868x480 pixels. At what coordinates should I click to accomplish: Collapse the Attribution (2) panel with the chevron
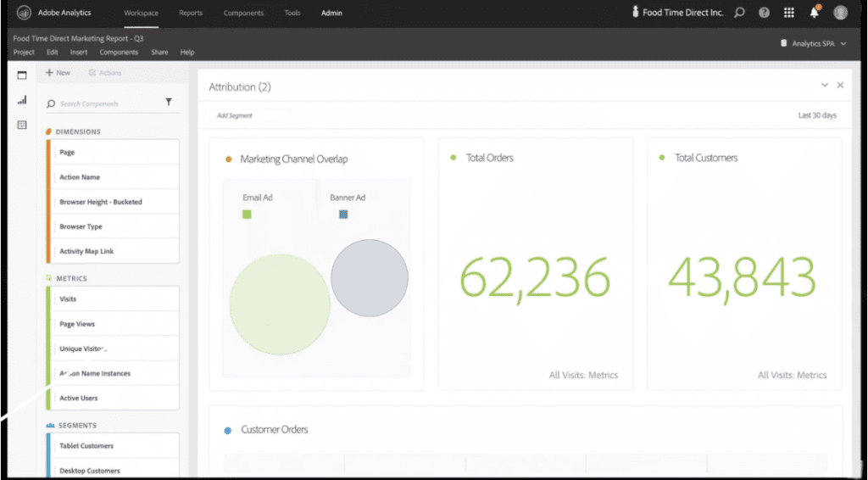[824, 85]
